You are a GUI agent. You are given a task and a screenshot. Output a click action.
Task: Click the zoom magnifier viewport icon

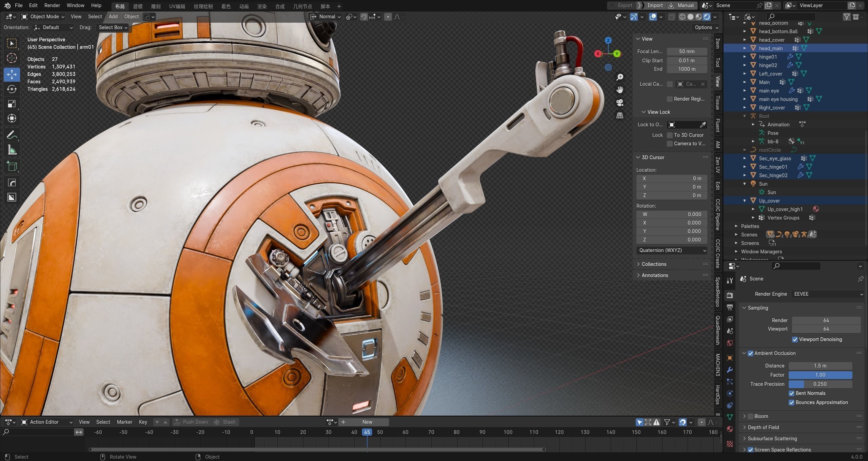[x=620, y=77]
